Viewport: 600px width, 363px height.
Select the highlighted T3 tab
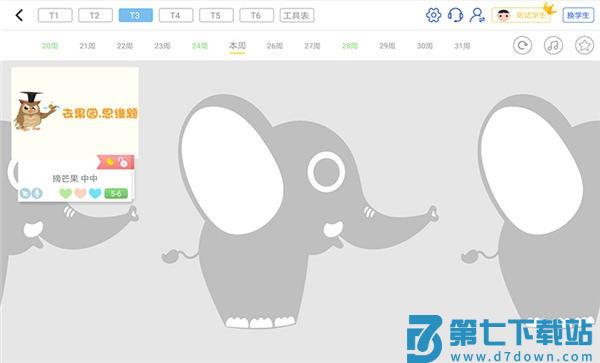[135, 15]
